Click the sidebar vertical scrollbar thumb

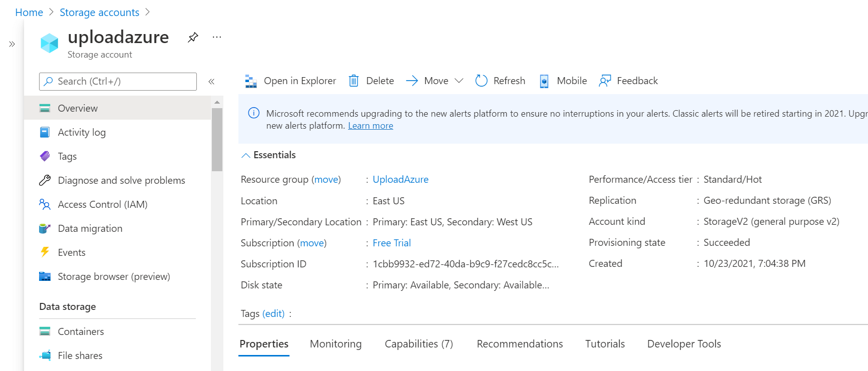(x=217, y=140)
